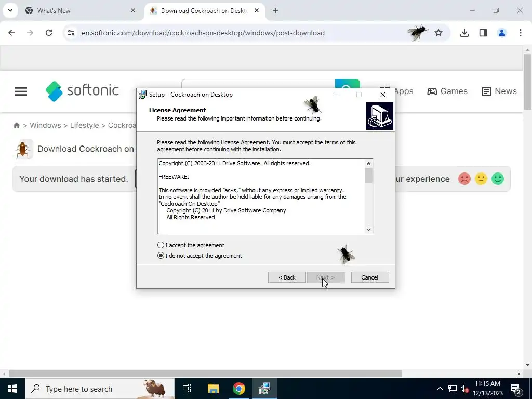Switch to Download Cockroach on Desktop tab
Screen dimensions: 532x399
[x=204, y=10]
